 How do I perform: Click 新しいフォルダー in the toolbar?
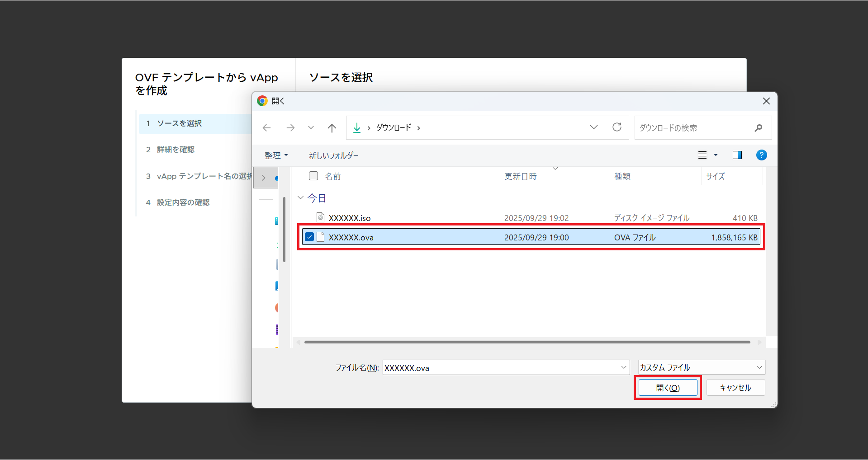point(333,155)
